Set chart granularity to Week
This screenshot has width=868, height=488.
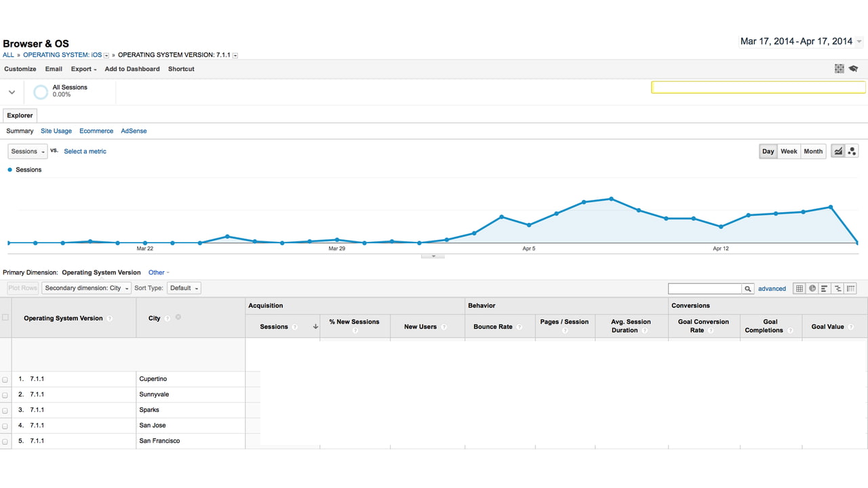[x=789, y=151]
